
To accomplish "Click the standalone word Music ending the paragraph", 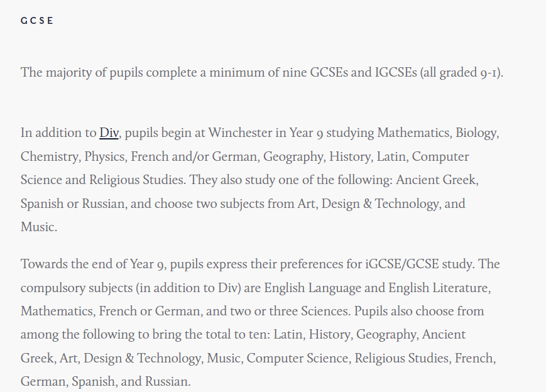I will pyautogui.click(x=39, y=227).
